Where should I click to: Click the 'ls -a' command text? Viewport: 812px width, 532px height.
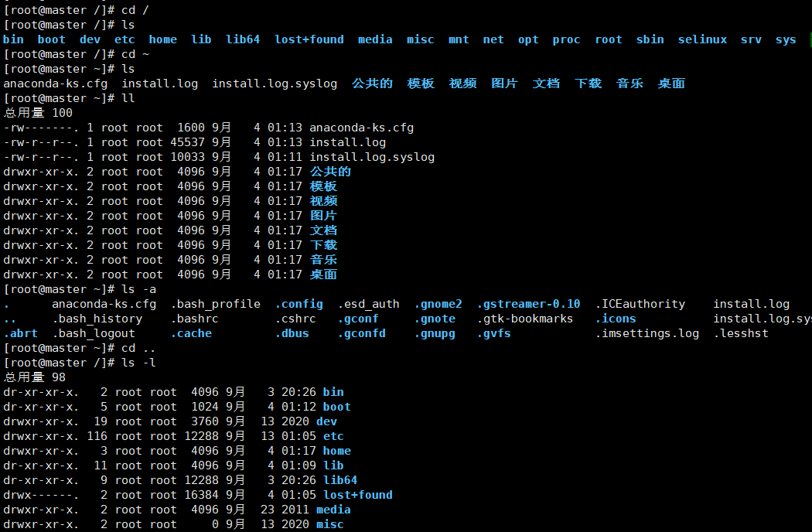pos(138,289)
